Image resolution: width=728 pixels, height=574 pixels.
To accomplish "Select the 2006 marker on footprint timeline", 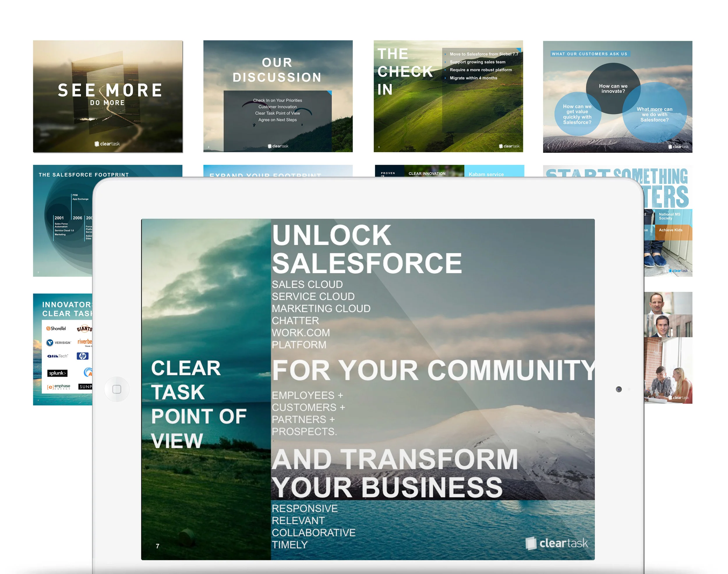I will tap(77, 218).
